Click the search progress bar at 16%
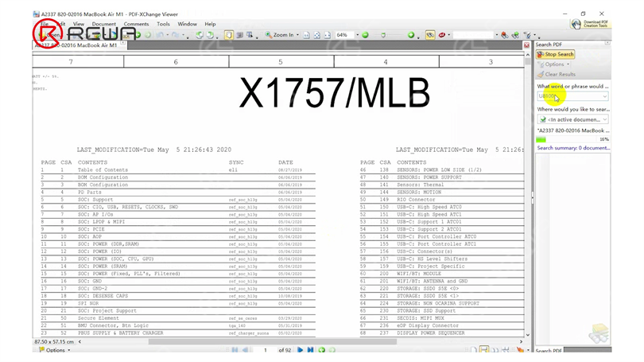Image resolution: width=644 pixels, height=362 pixels. [572, 140]
